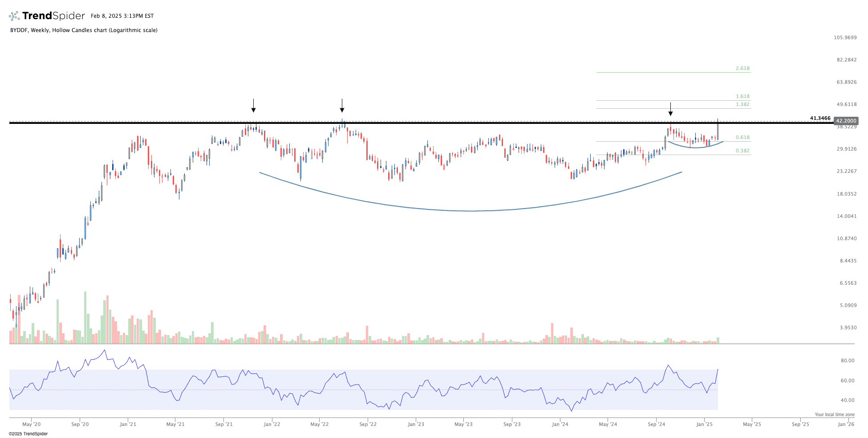The height and width of the screenshot is (438, 868).
Task: Click the first black down arrow near Nov 2021
Action: click(x=253, y=106)
